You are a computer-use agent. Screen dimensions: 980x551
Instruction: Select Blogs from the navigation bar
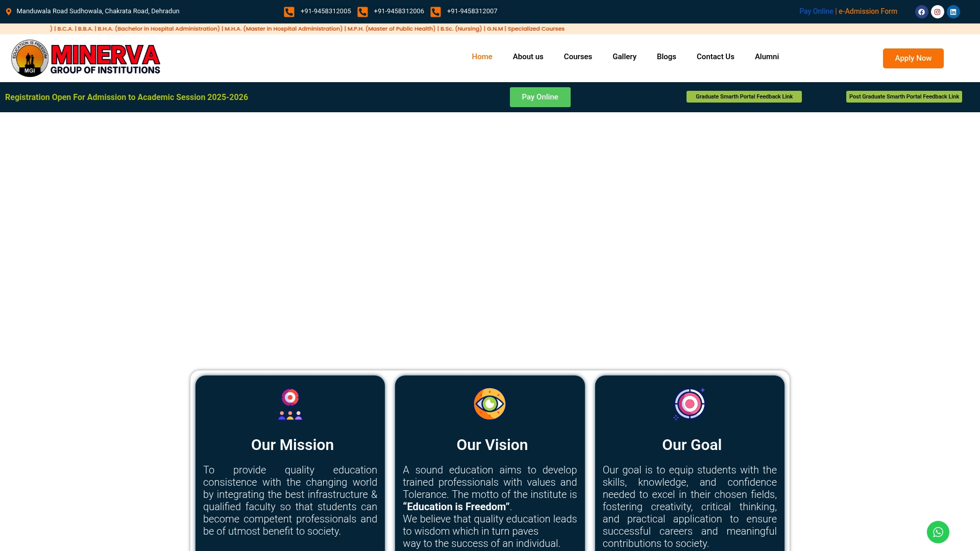coord(666,57)
